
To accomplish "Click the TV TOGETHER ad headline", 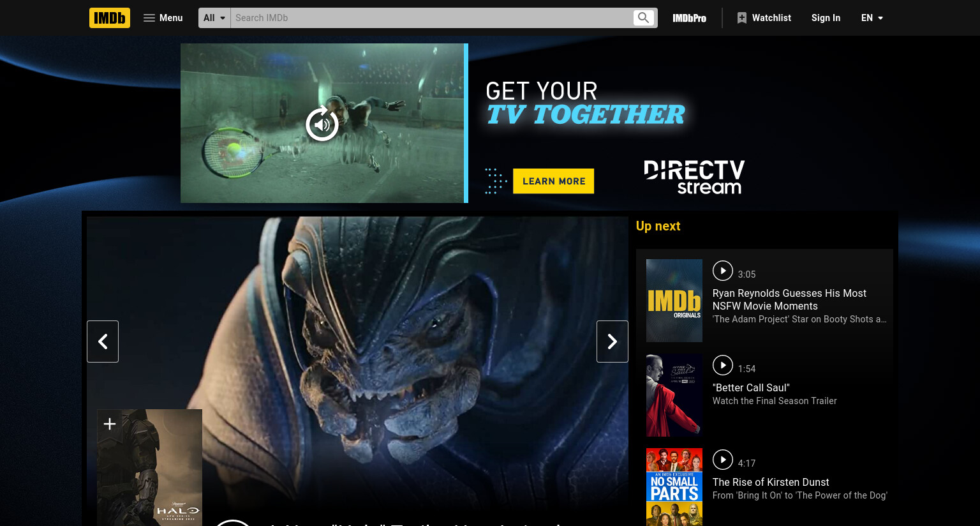I will click(x=586, y=115).
